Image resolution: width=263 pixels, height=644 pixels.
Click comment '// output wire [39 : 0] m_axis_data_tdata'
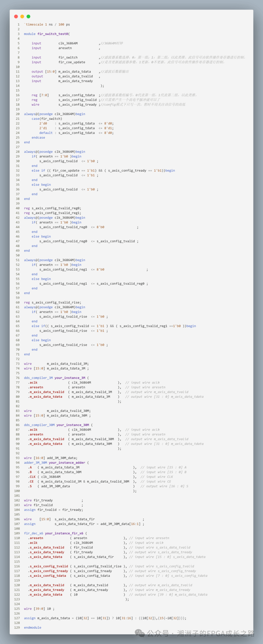click(168, 595)
